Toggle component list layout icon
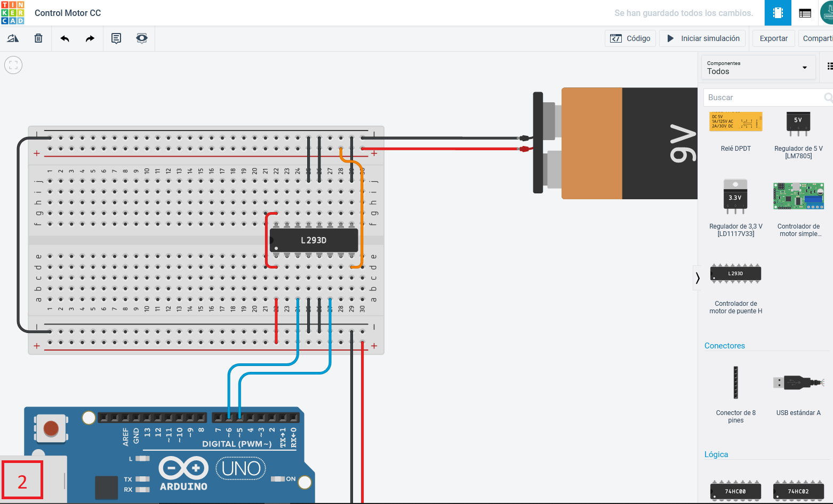This screenshot has height=504, width=833. 829,67
